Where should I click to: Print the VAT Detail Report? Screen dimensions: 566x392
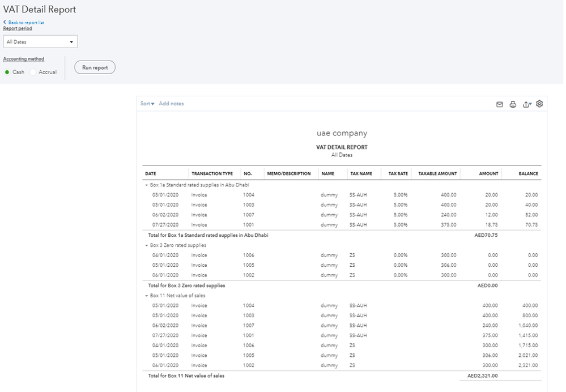tap(513, 104)
